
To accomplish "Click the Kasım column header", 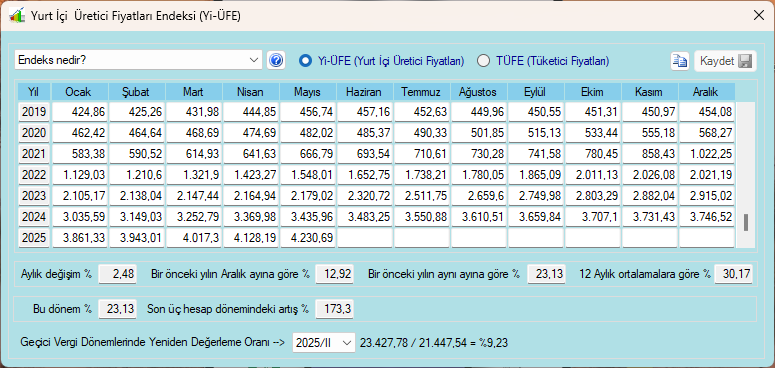I will pyautogui.click(x=650, y=92).
